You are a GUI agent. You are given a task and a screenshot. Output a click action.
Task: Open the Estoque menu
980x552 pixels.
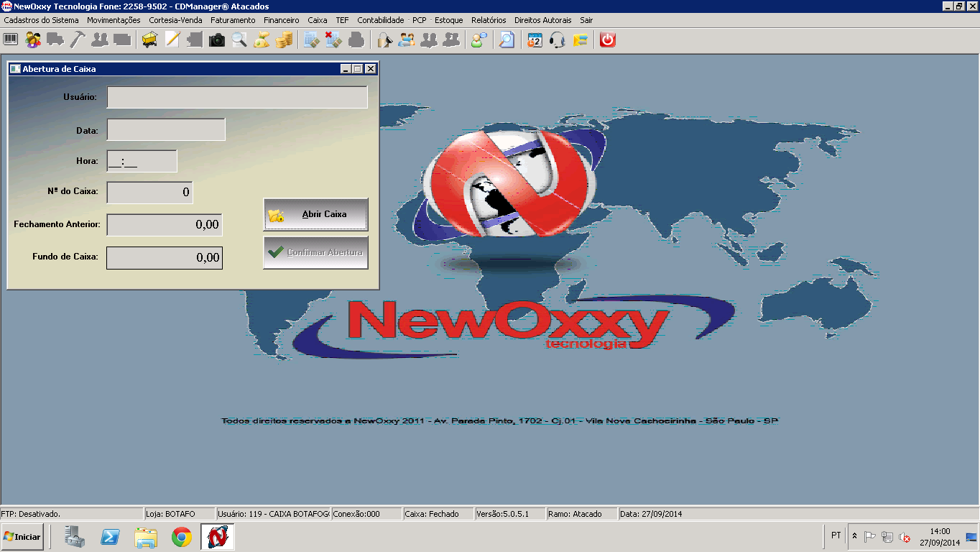tap(449, 20)
